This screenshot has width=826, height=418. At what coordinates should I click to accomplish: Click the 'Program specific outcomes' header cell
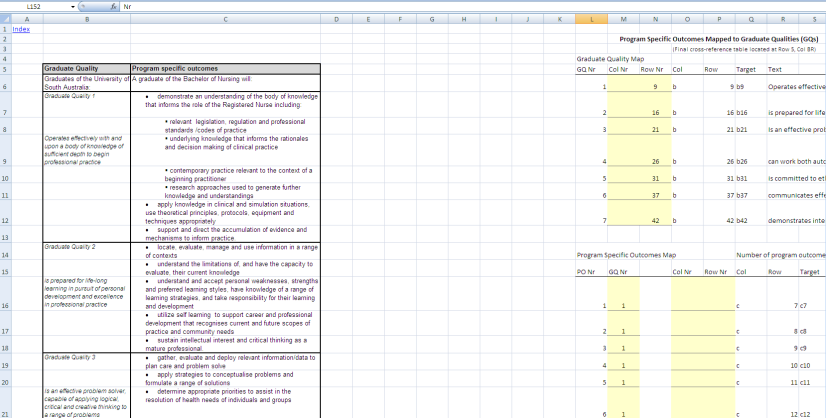tap(225, 69)
